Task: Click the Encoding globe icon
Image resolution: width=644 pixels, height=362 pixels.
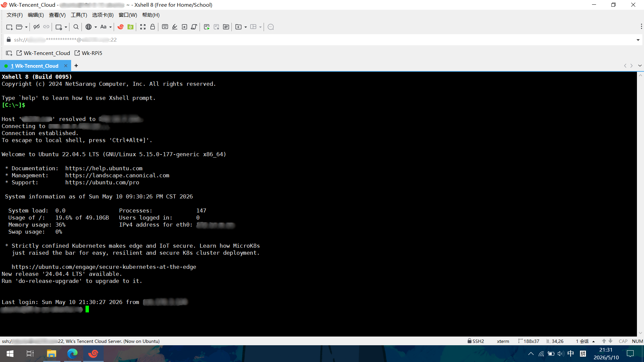Action: (x=89, y=27)
